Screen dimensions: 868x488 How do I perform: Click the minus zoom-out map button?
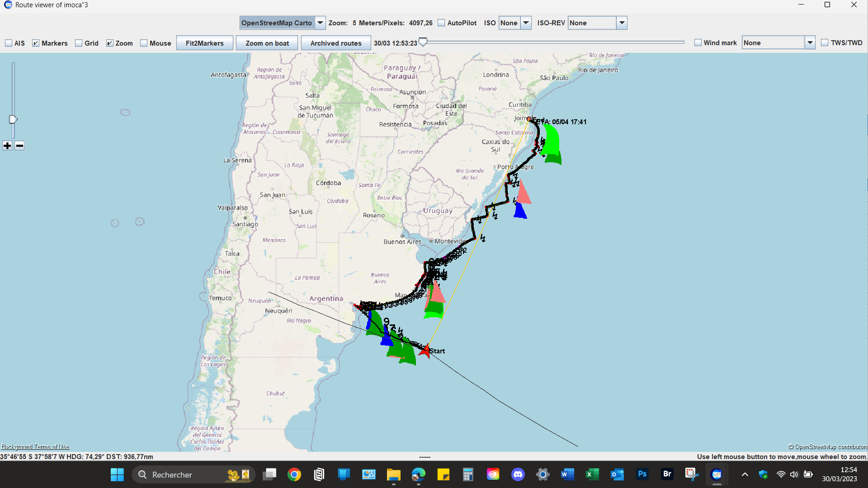click(19, 145)
